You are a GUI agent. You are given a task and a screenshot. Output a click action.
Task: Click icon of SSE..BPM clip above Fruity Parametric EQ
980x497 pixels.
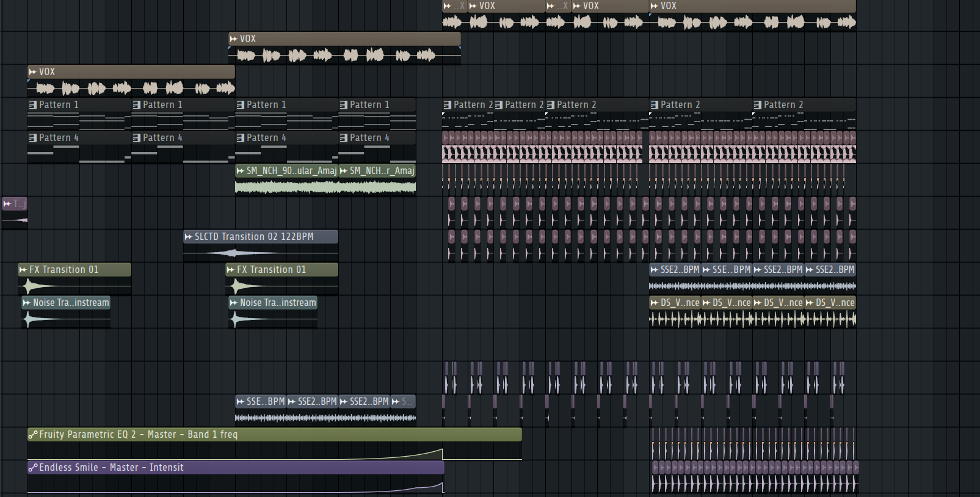(x=241, y=402)
